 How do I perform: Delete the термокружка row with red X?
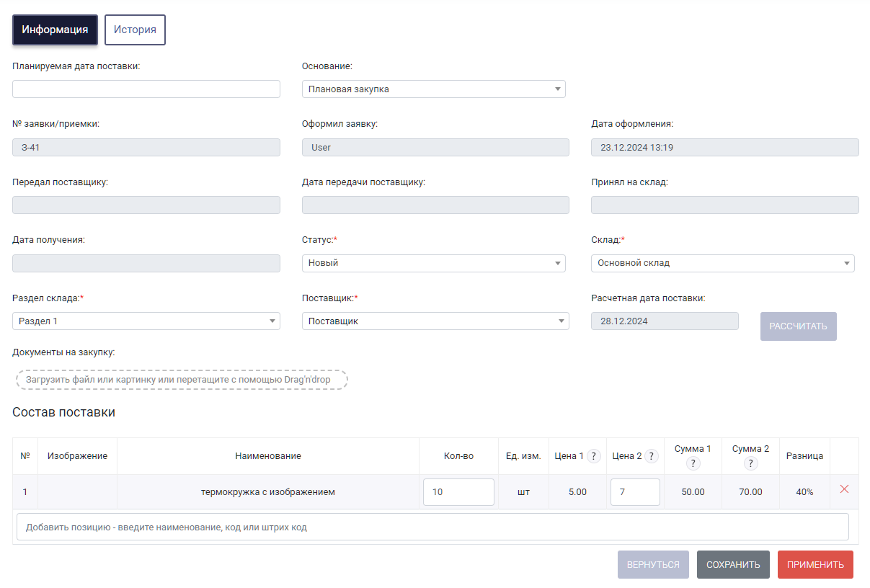(845, 489)
